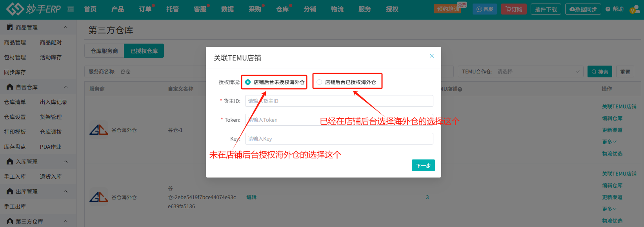This screenshot has width=644, height=227.
Task: Toggle the sidebar with the hamburger icon
Action: (x=71, y=9)
